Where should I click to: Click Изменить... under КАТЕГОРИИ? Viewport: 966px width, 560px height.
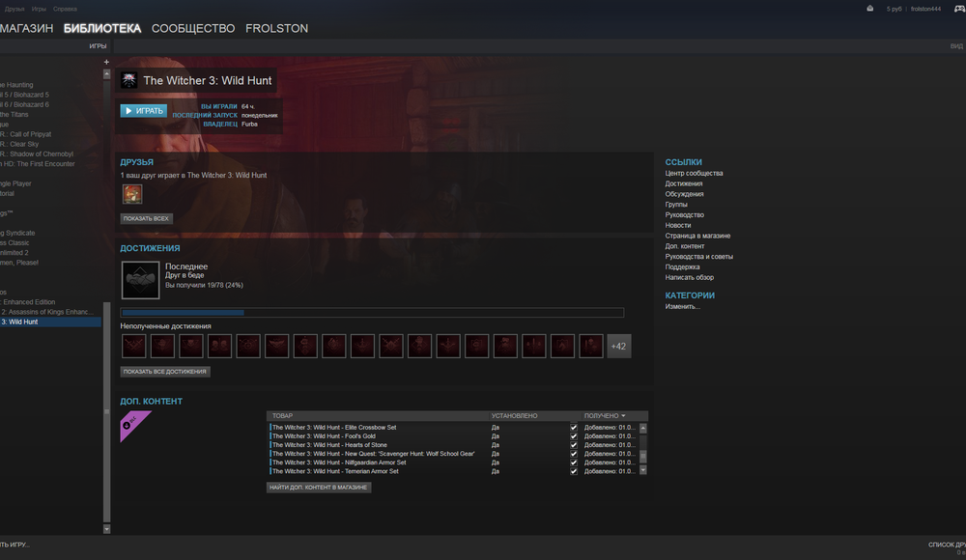point(682,307)
